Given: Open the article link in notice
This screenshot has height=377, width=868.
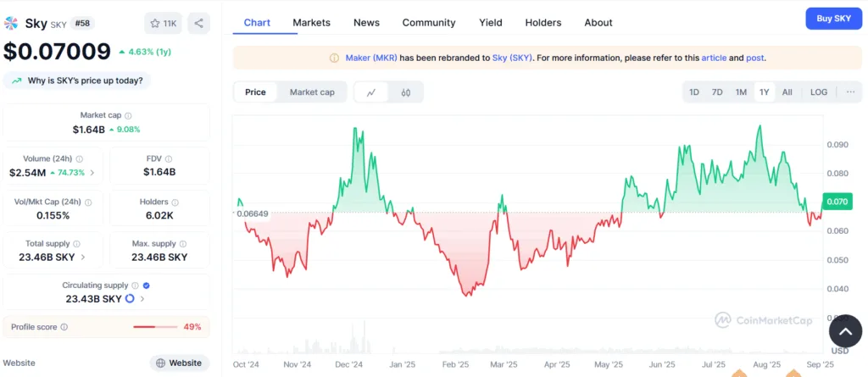Looking at the screenshot, I should tap(714, 58).
